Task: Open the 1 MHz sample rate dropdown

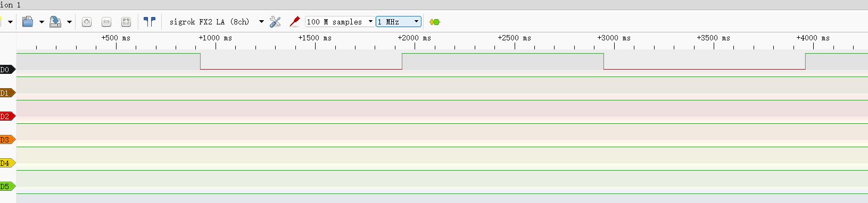Action: point(399,22)
